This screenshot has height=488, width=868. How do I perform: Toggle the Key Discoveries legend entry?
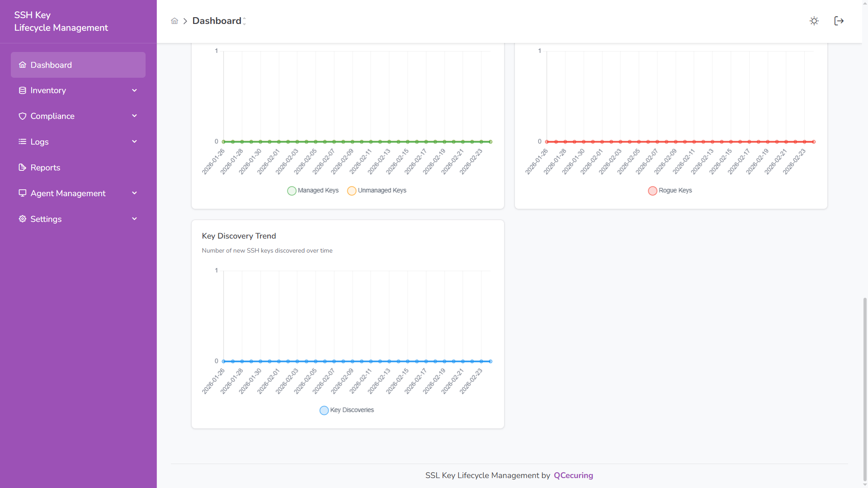coord(346,410)
